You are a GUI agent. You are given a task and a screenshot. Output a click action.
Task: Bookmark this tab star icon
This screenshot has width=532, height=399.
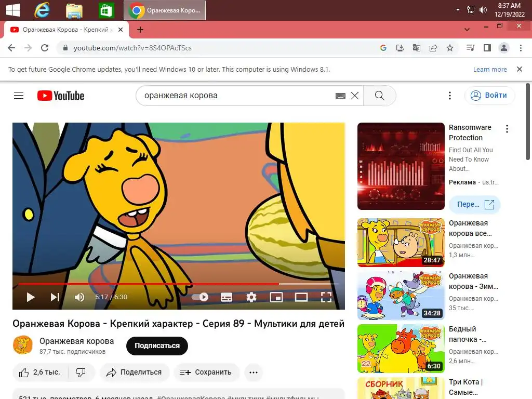point(450,48)
